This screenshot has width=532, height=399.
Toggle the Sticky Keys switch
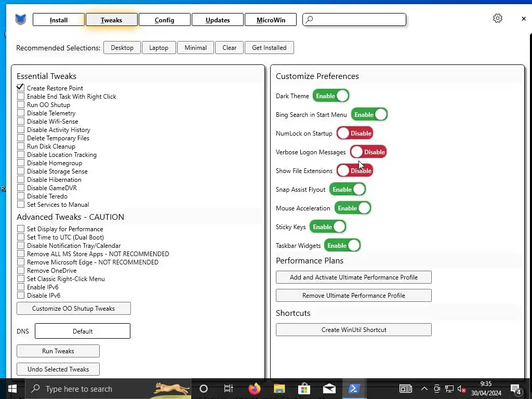pos(328,227)
